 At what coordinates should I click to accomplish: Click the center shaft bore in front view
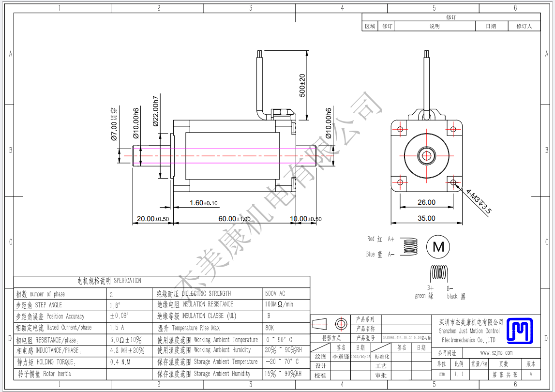[x=426, y=155]
